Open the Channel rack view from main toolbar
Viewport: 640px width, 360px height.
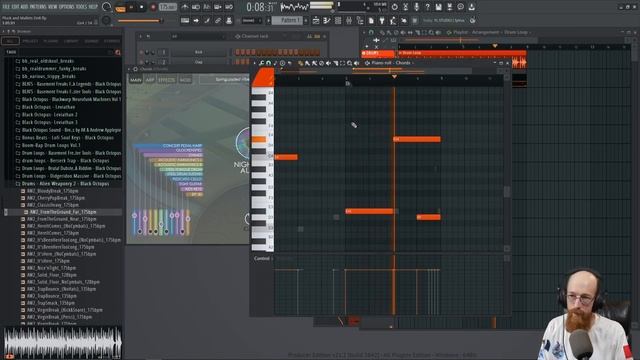click(x=338, y=20)
